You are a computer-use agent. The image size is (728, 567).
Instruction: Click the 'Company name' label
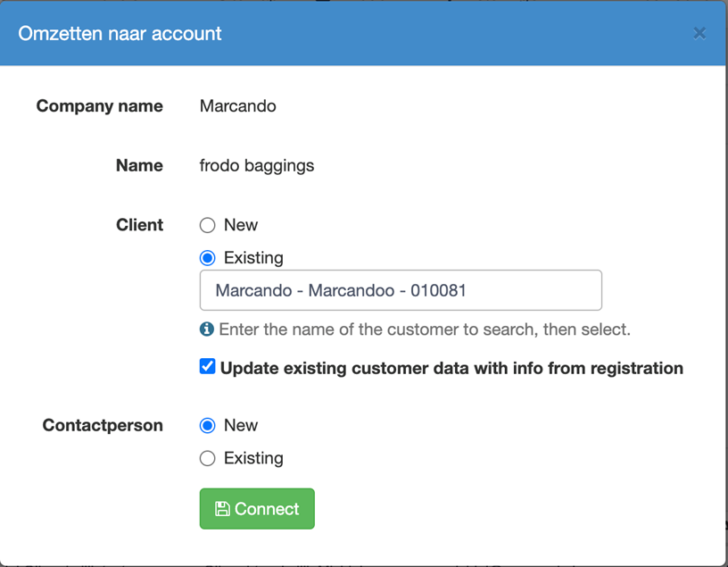pos(100,106)
